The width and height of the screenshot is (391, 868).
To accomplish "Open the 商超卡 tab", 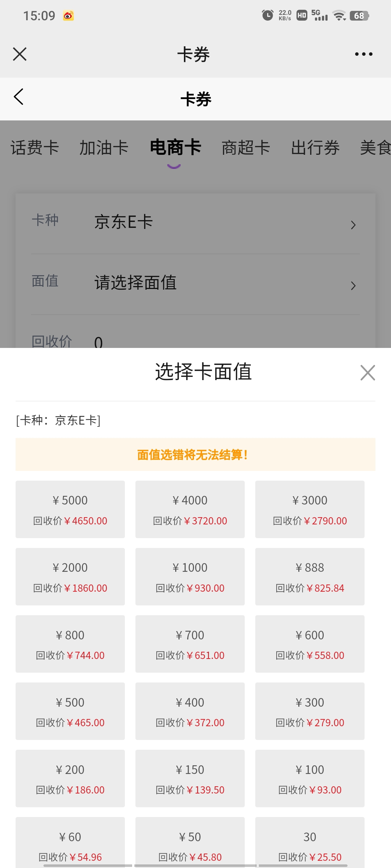I will [x=246, y=148].
